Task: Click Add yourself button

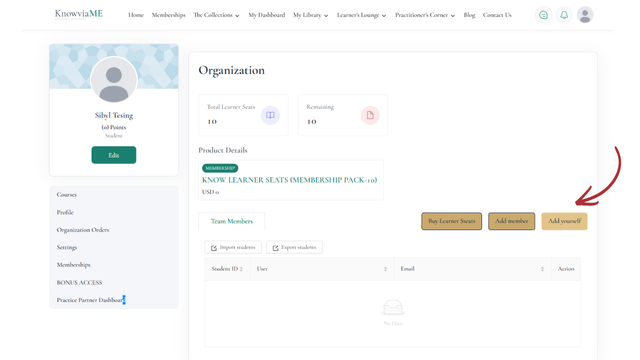Action: click(x=564, y=221)
